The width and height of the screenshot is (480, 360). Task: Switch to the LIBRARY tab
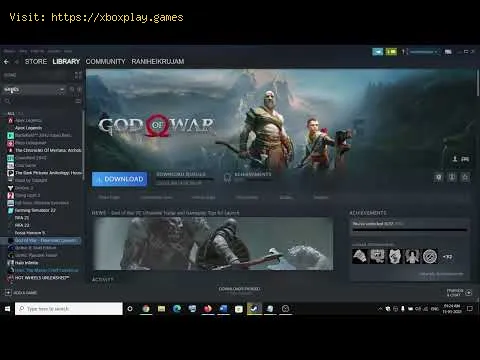tap(66, 61)
